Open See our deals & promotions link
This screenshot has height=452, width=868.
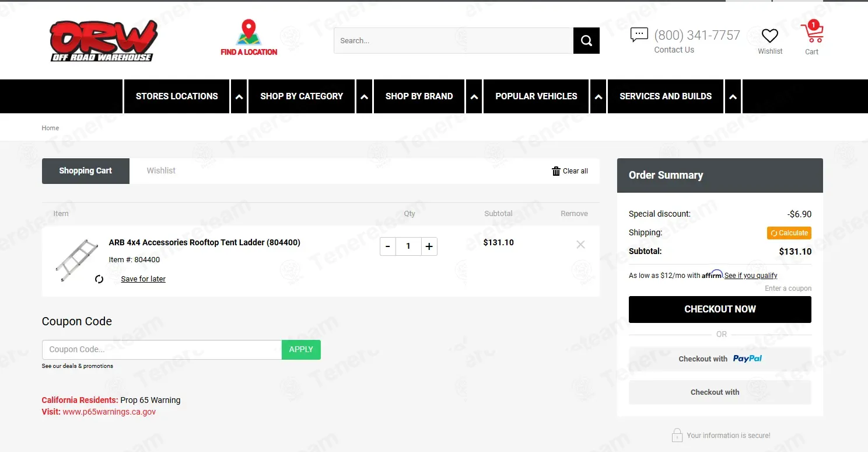pyautogui.click(x=78, y=366)
